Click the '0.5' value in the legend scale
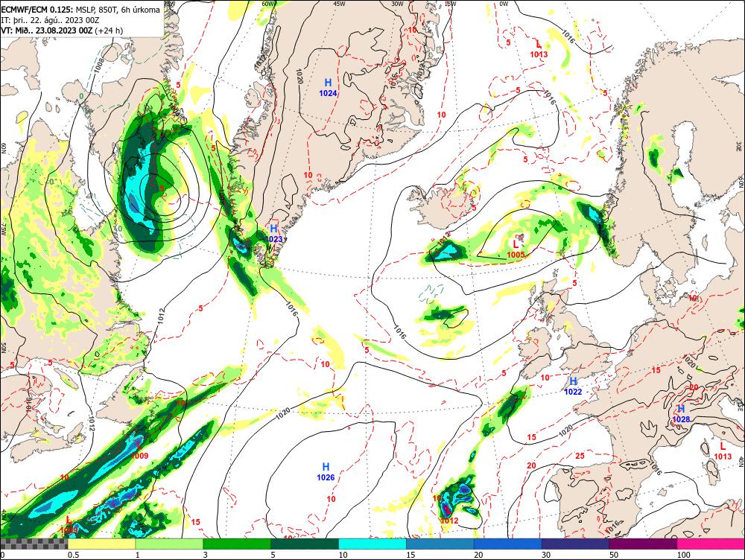Screen dimensions: 745x560 [73, 555]
